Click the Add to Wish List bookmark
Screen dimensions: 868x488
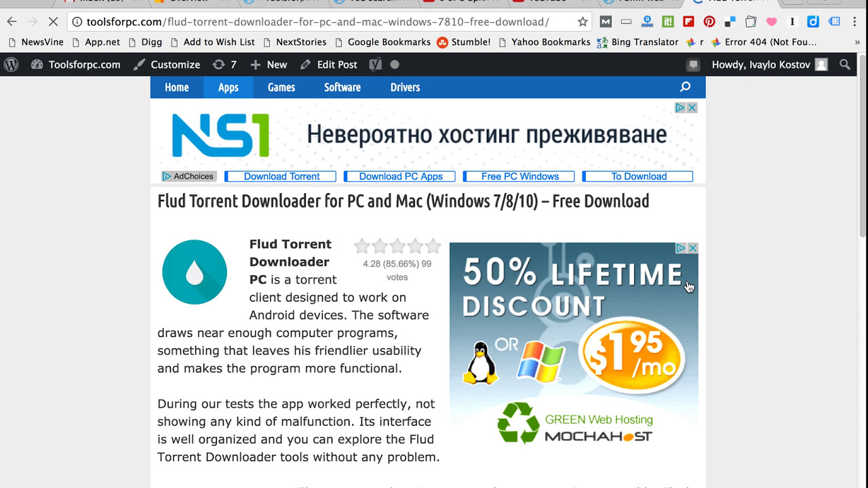point(212,42)
